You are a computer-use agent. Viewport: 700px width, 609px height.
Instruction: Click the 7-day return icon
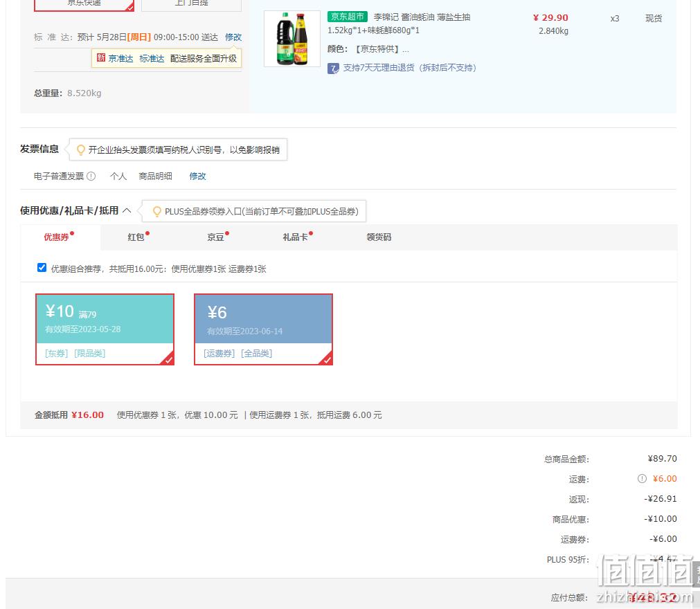333,69
